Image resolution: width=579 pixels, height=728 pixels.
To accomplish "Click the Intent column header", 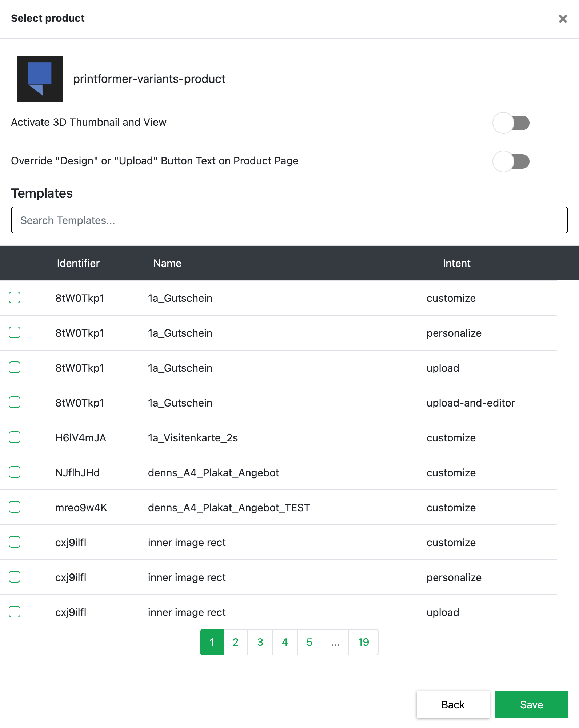I will pyautogui.click(x=456, y=263).
